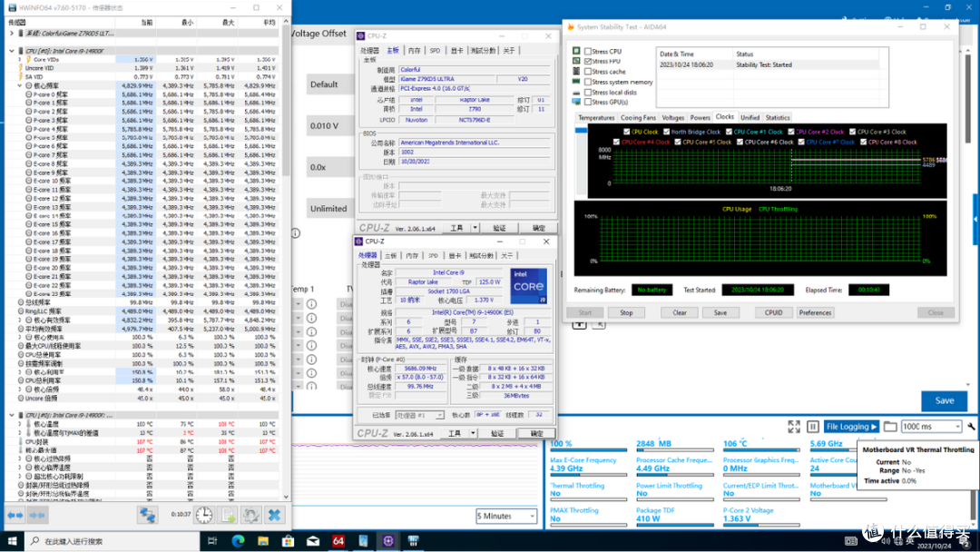980x552 pixels.
Task: Expand 系统 Colorful iGame Z790D5 group
Action: [x=12, y=33]
